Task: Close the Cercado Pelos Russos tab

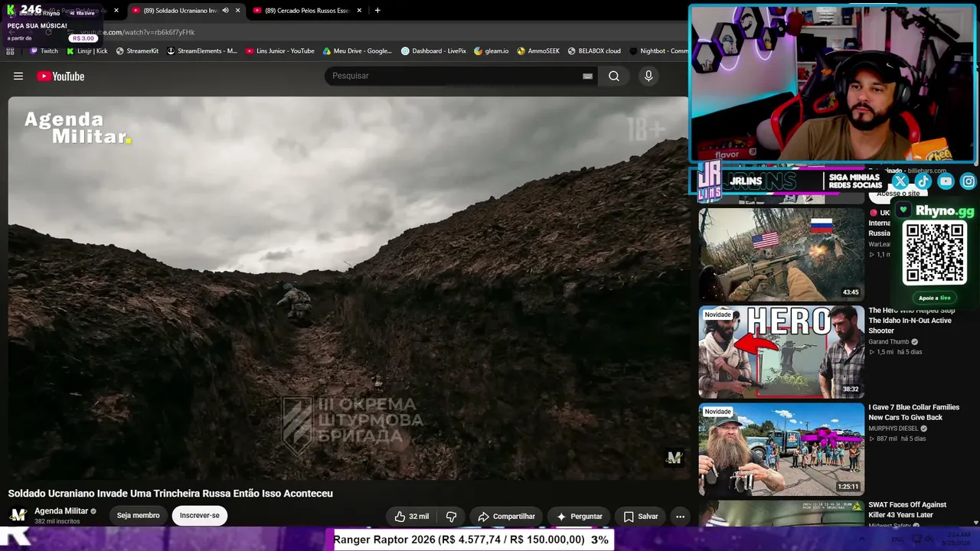Action: point(359,11)
